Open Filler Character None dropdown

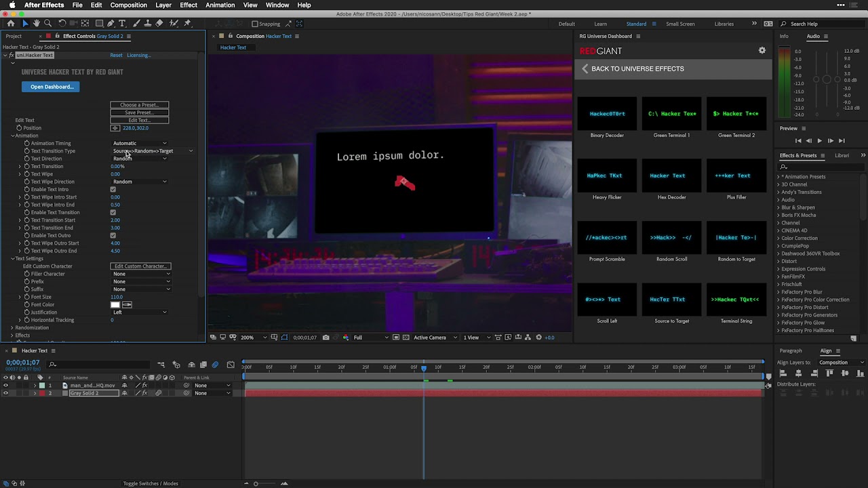pos(142,274)
